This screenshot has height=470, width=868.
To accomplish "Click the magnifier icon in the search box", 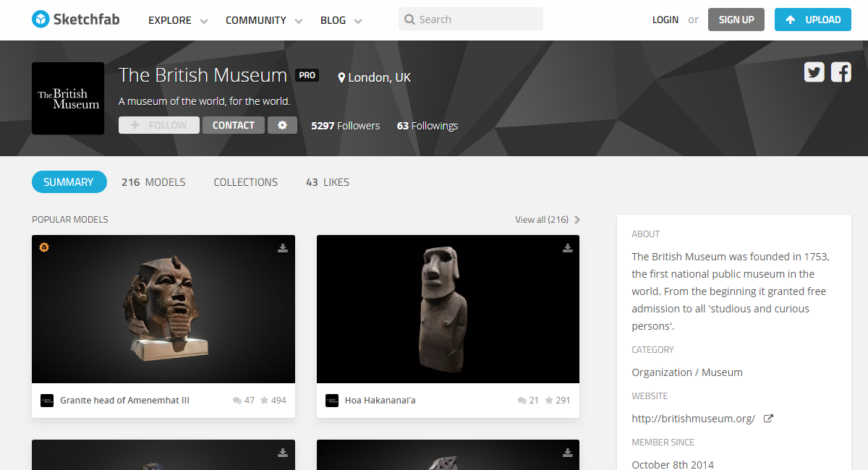I will click(409, 20).
